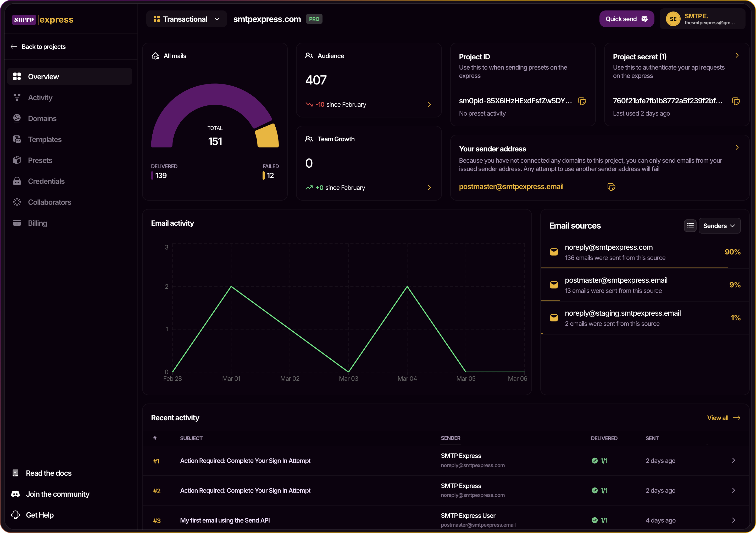This screenshot has width=756, height=533.
Task: Open the Credentials section
Action: click(x=69, y=181)
